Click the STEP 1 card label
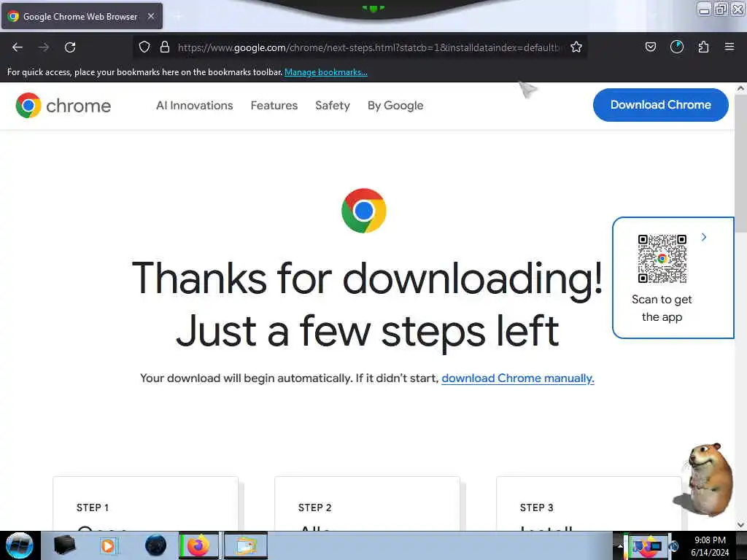Image resolution: width=747 pixels, height=560 pixels. coord(93,507)
